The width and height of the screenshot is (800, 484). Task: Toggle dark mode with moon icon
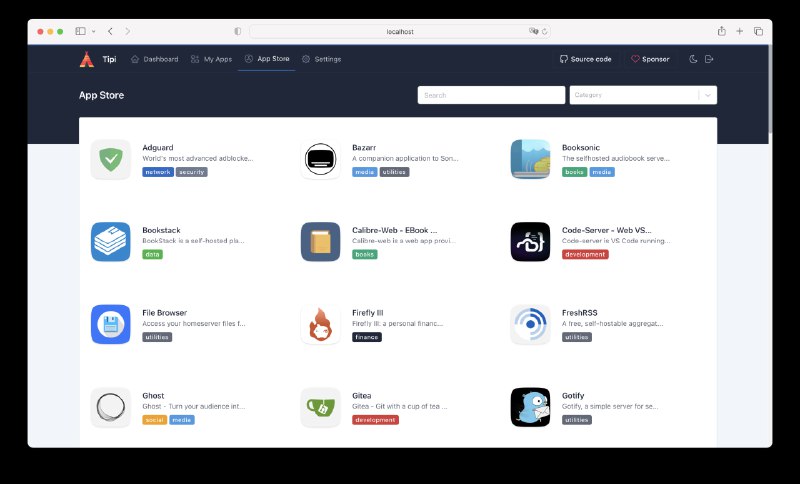(694, 59)
